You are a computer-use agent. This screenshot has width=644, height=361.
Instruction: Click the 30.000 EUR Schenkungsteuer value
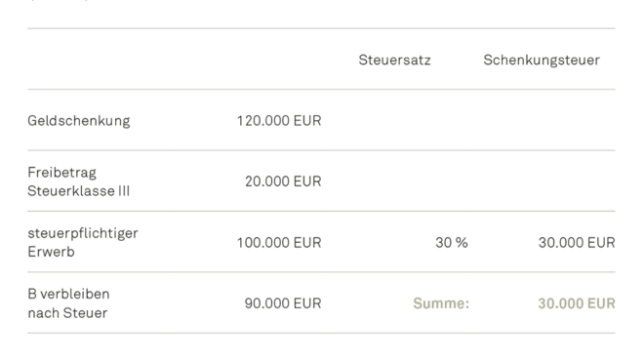pyautogui.click(x=577, y=243)
